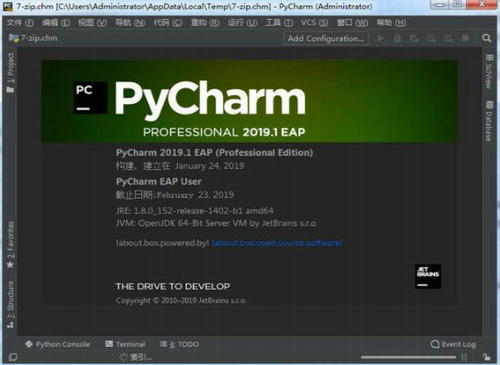Click the JetBrains logo in About box
The height and width of the screenshot is (365, 500).
428,276
